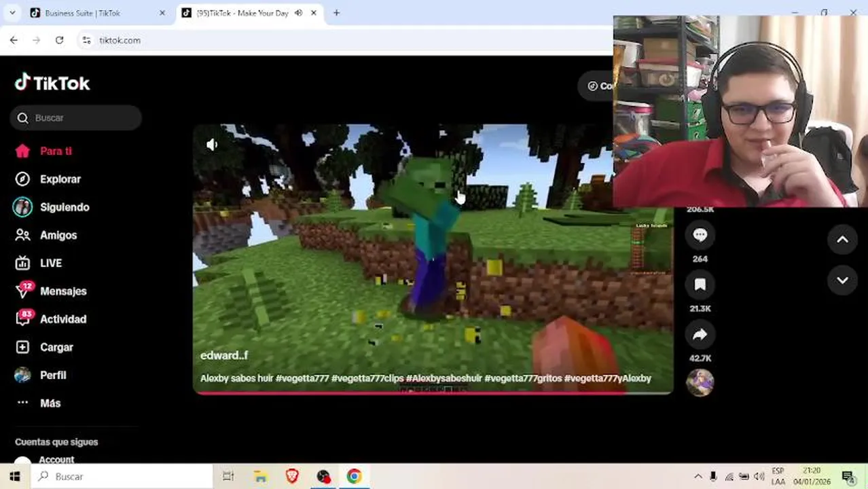This screenshot has height=489, width=868.
Task: Click the Windows taskbar Buscar search box
Action: pos(122,477)
